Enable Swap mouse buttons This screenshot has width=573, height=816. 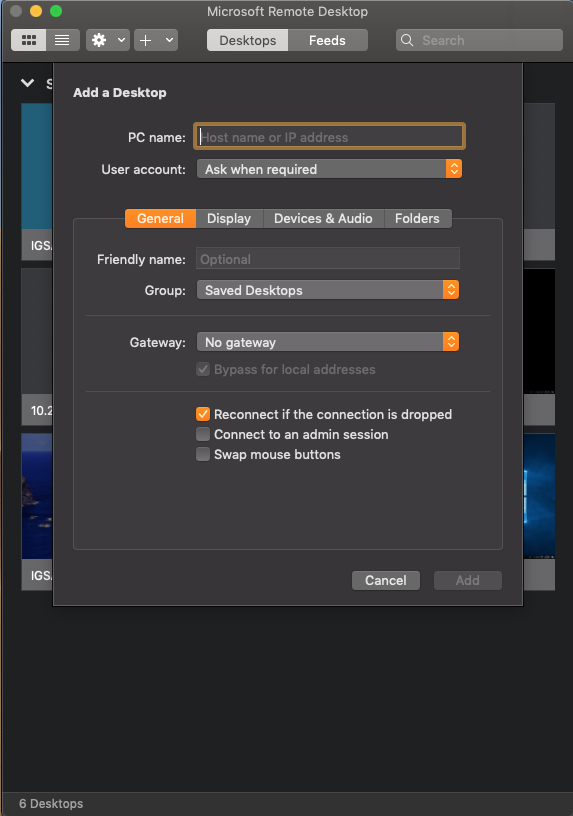[203, 454]
